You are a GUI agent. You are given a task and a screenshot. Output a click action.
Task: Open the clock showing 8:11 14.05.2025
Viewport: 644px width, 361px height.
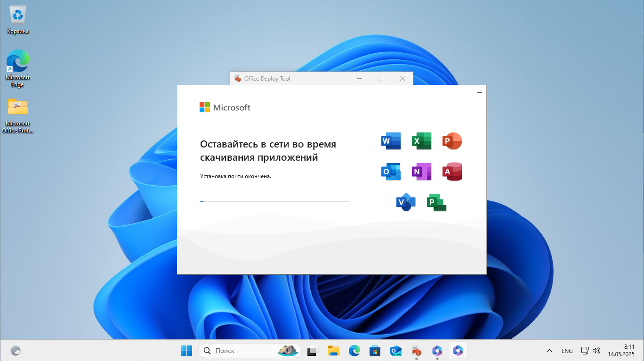(x=621, y=351)
